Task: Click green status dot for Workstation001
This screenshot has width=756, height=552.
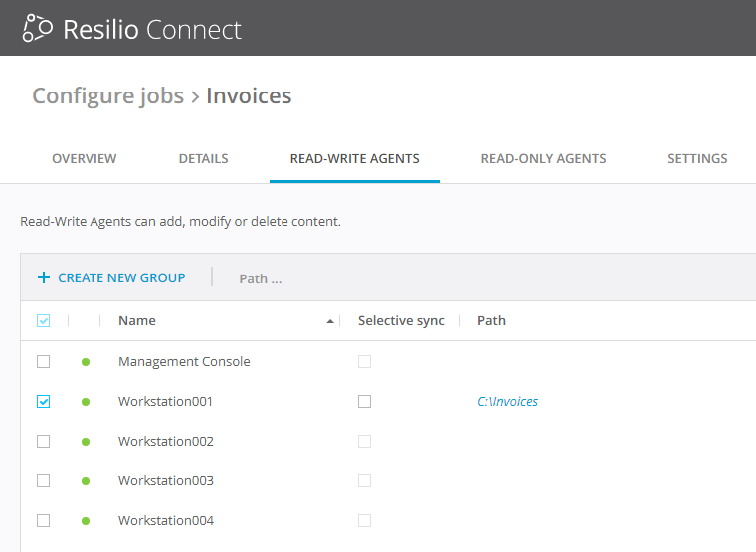Action: pyautogui.click(x=86, y=402)
